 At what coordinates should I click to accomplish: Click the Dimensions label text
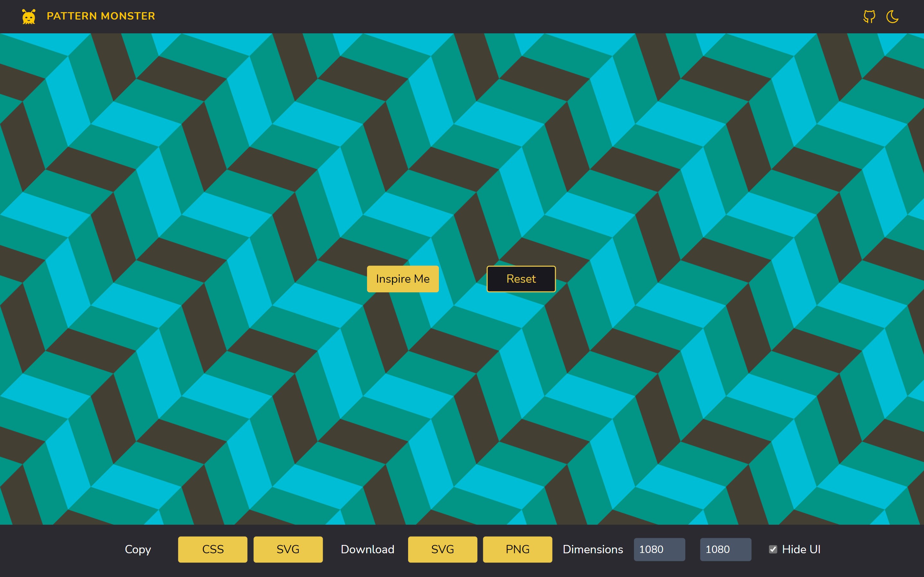(x=593, y=549)
